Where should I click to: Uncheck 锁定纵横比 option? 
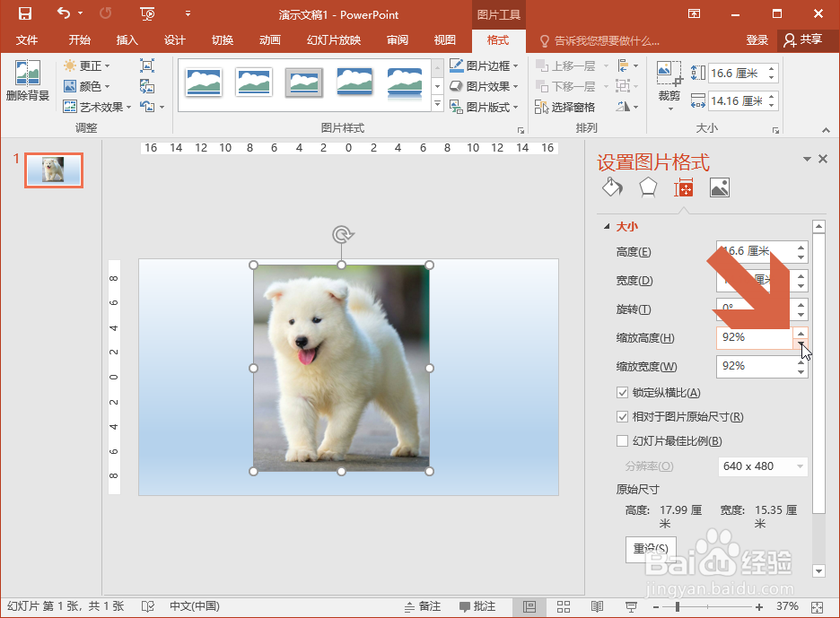pos(623,392)
